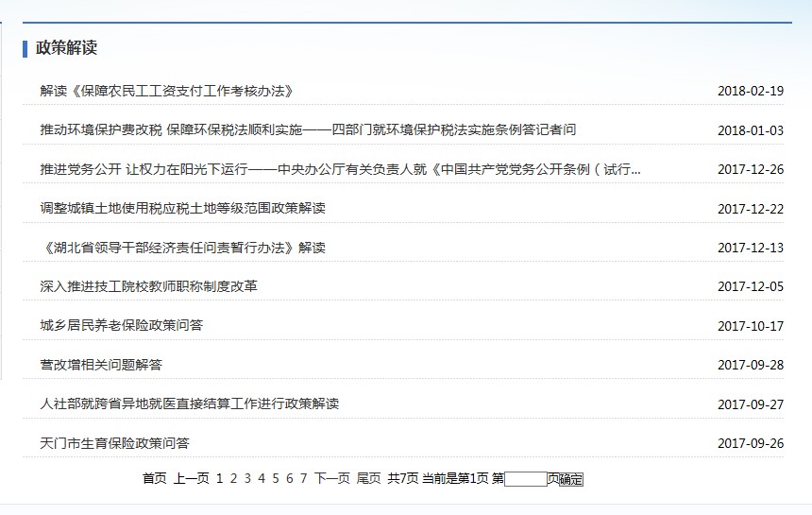Open 人社部就跨省异地就医直接结算 article
812x515 pixels.
189,403
